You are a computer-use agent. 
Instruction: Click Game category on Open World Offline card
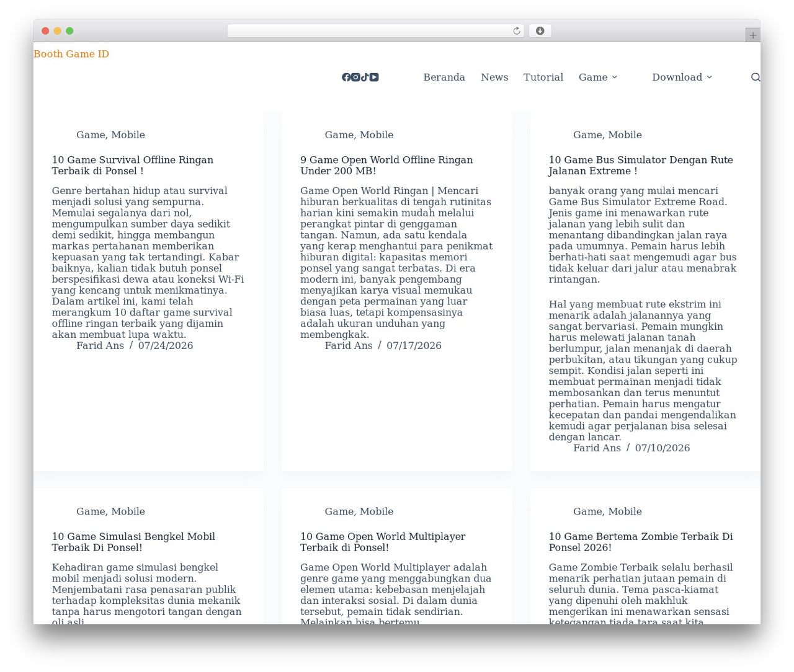[339, 135]
